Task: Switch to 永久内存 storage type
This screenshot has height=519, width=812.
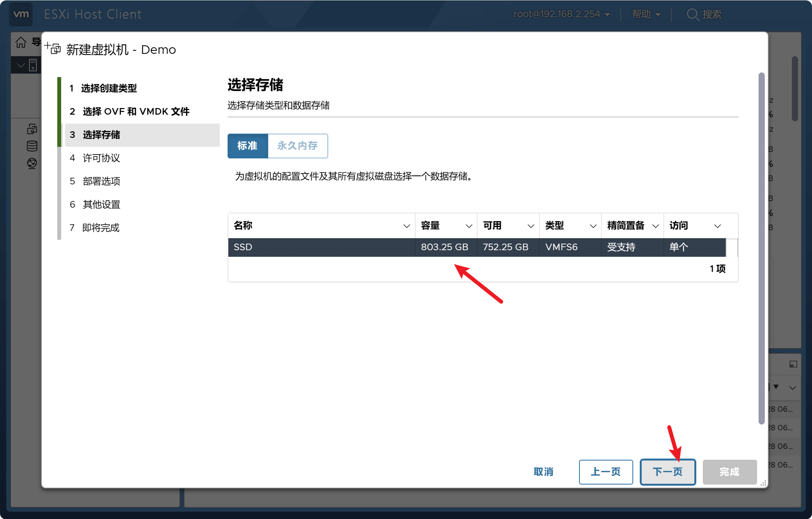Action: click(297, 146)
